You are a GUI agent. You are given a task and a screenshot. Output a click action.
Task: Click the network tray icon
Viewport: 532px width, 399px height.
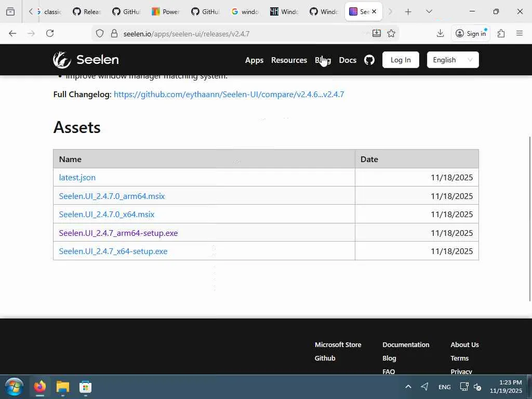point(464,387)
